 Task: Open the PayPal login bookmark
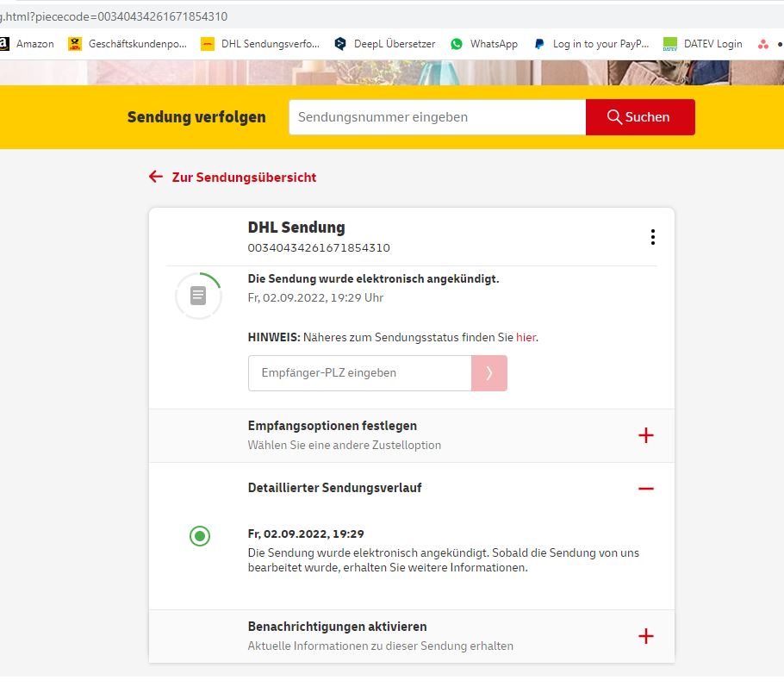[592, 44]
